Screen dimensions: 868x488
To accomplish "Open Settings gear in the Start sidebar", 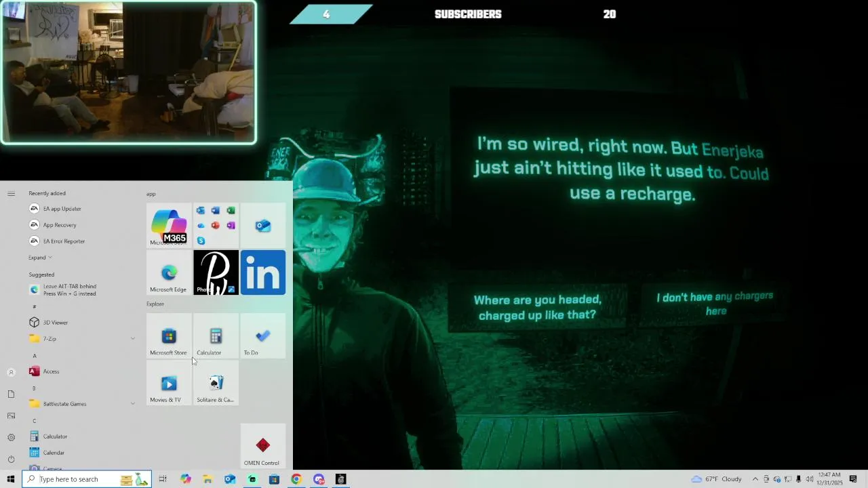I will [x=11, y=437].
